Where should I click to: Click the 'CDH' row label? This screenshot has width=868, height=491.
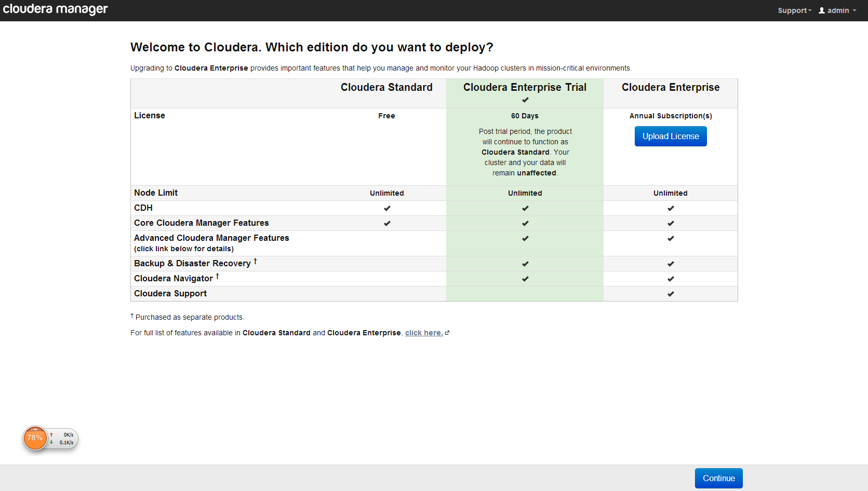[143, 208]
